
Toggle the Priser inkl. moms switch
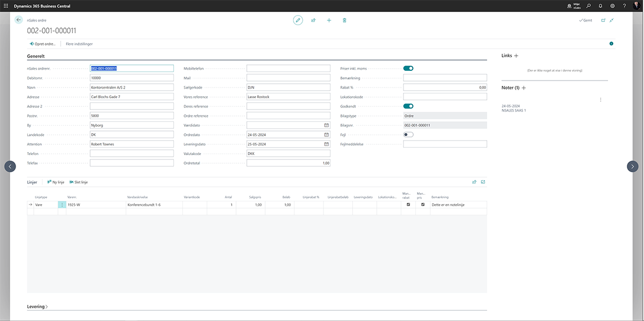408,68
